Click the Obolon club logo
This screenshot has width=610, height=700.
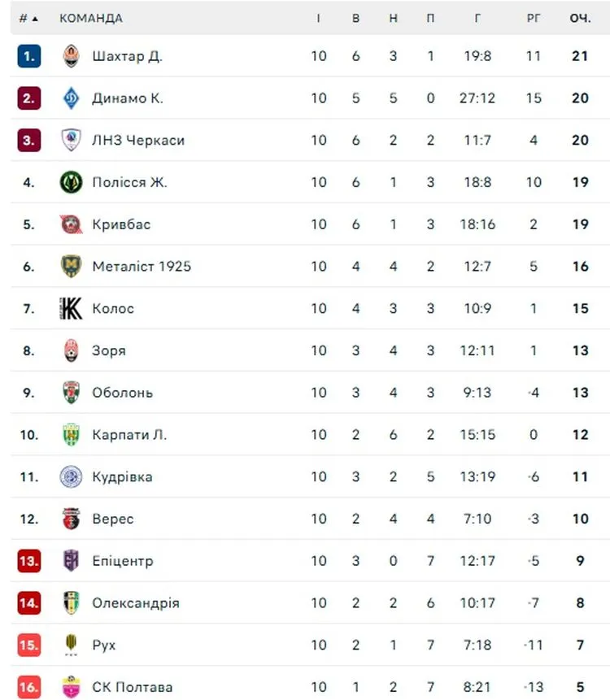coord(72,393)
